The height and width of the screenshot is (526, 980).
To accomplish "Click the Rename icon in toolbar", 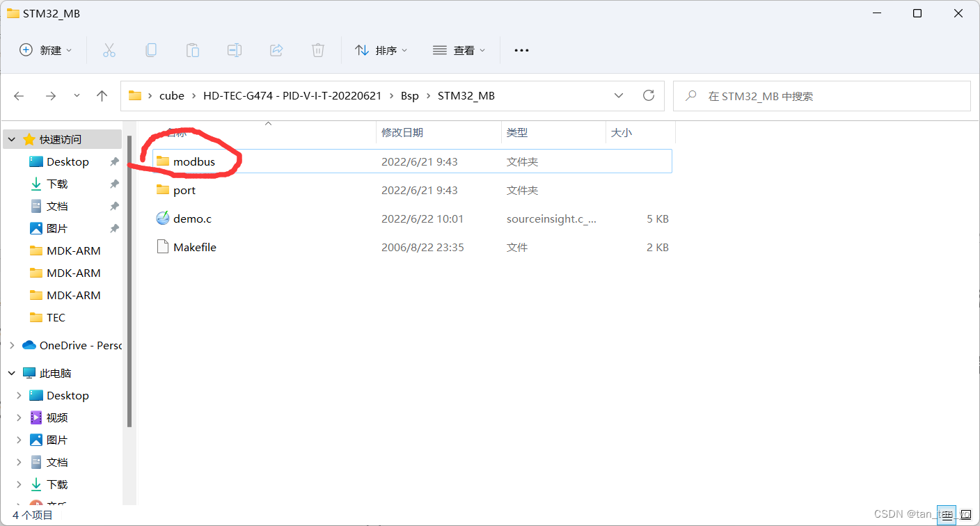I will coord(235,50).
